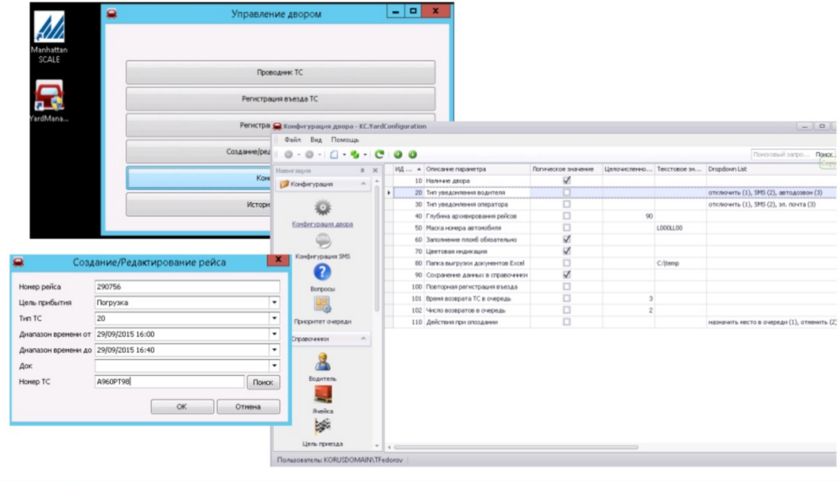The image size is (840, 482).
Task: Click the Приоритет очереди icon
Action: pyautogui.click(x=322, y=304)
